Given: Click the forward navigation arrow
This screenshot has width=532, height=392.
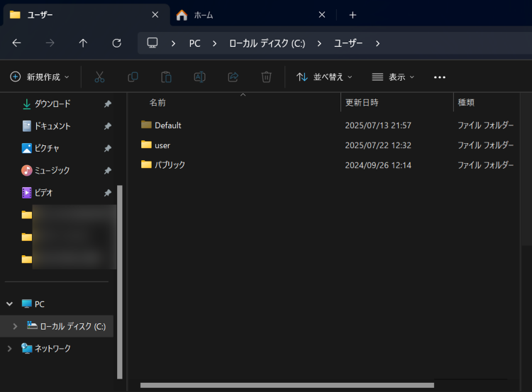Looking at the screenshot, I should [50, 43].
